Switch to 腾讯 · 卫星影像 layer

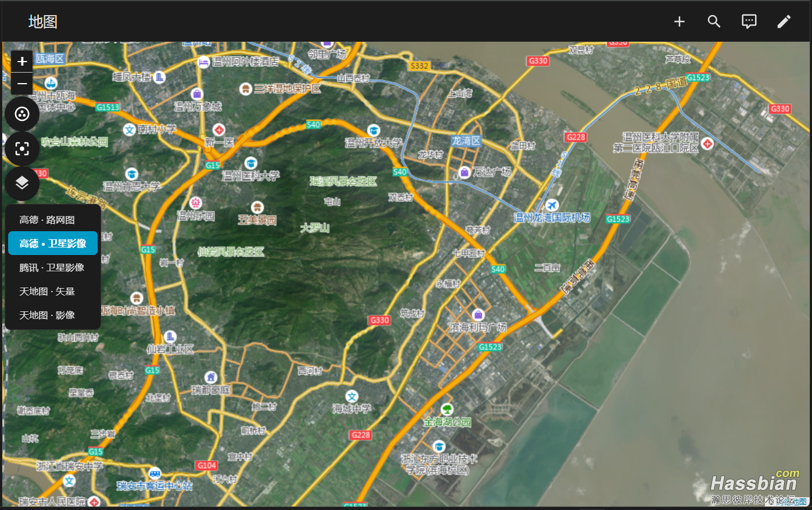coord(53,267)
